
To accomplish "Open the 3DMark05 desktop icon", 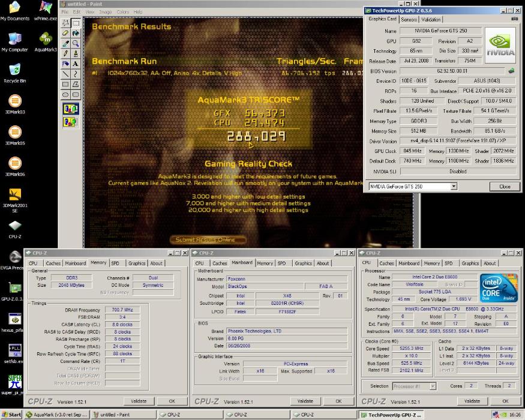I will [x=15, y=136].
